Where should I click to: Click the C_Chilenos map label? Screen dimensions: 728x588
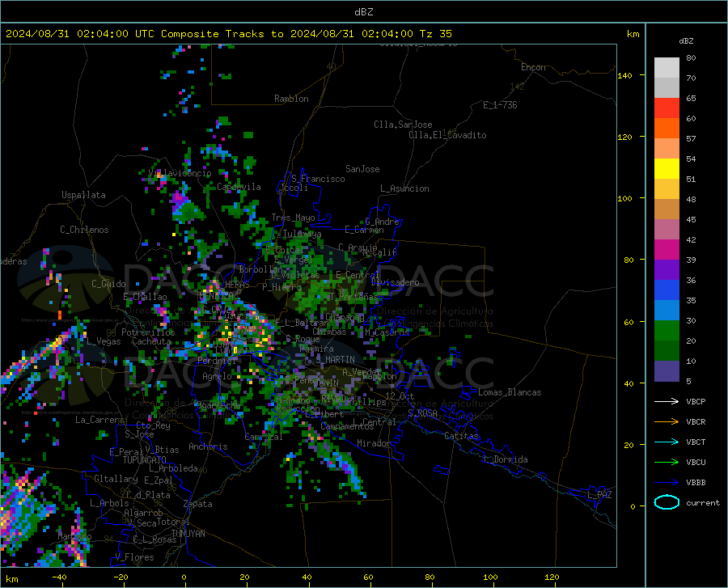click(84, 230)
